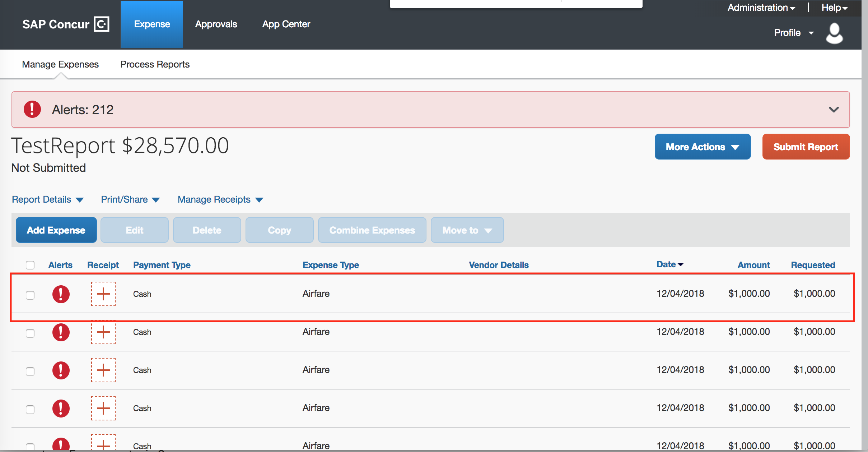Select the Manage Expenses sub-tab
868x452 pixels.
[x=60, y=64]
